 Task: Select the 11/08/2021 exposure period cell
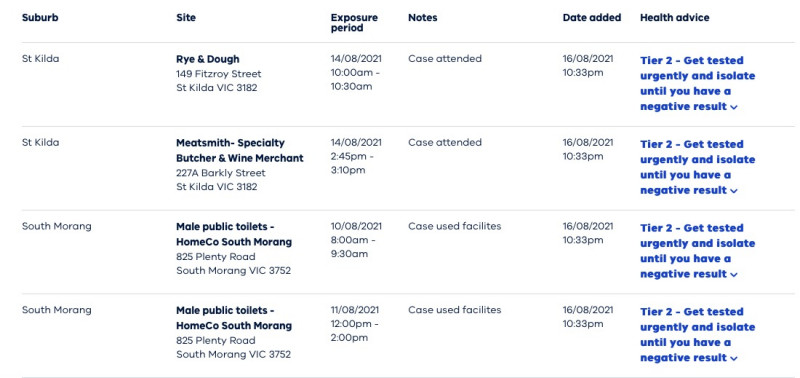point(356,323)
